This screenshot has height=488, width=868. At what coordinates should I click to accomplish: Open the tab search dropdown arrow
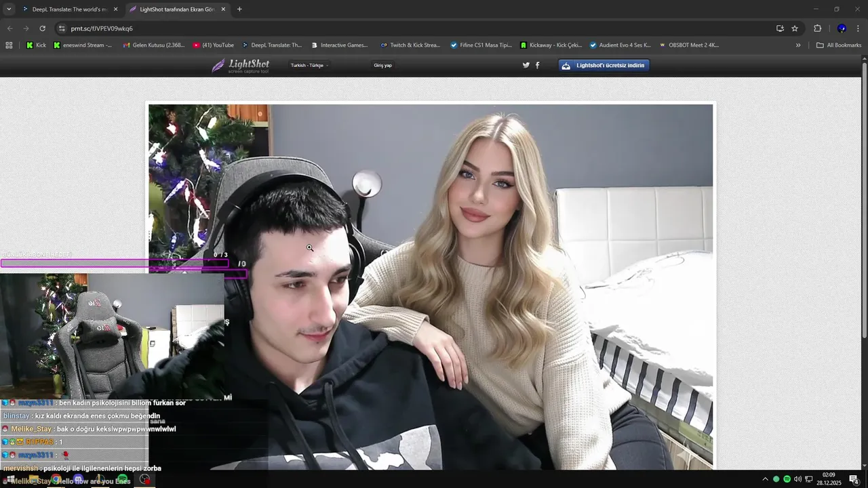pyautogui.click(x=9, y=9)
